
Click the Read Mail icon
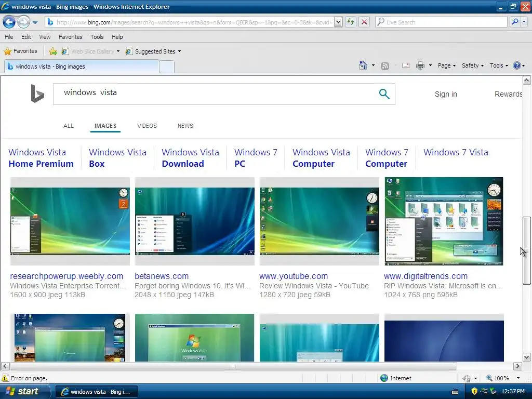(406, 65)
